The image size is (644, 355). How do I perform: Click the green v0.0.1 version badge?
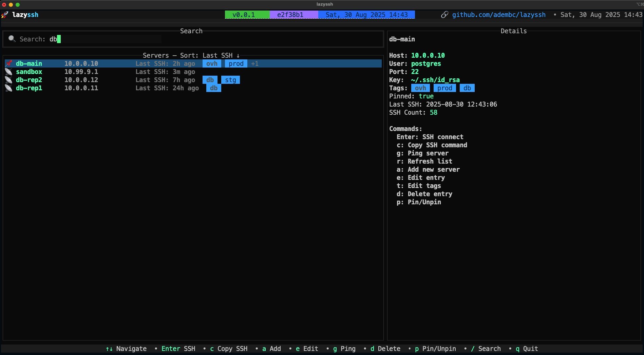click(247, 15)
